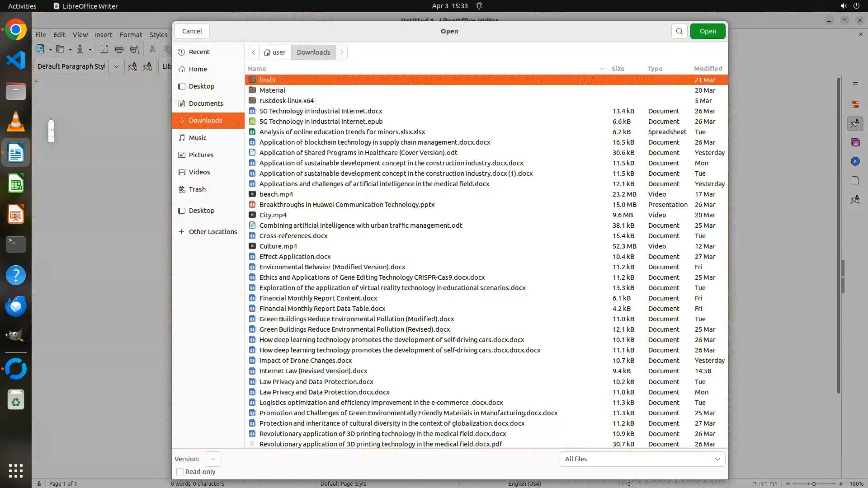Click the zoom slider in status bar
The image size is (868, 488).
tap(814, 484)
